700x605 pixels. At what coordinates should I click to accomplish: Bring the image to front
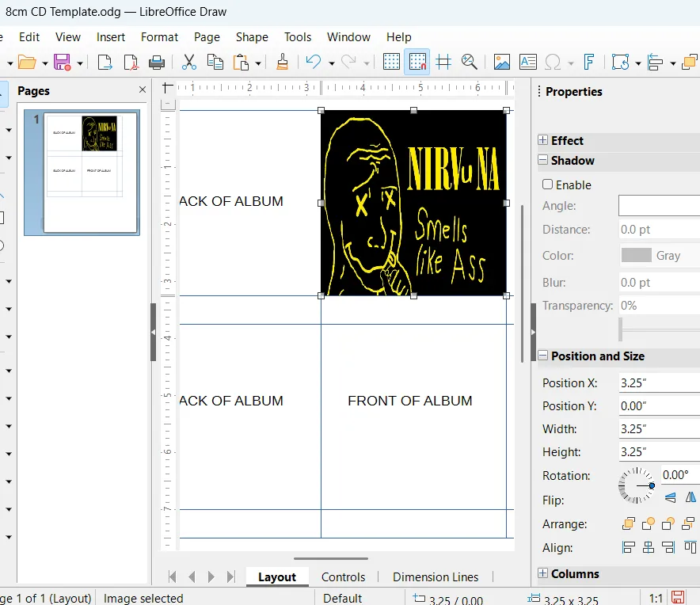pos(629,523)
